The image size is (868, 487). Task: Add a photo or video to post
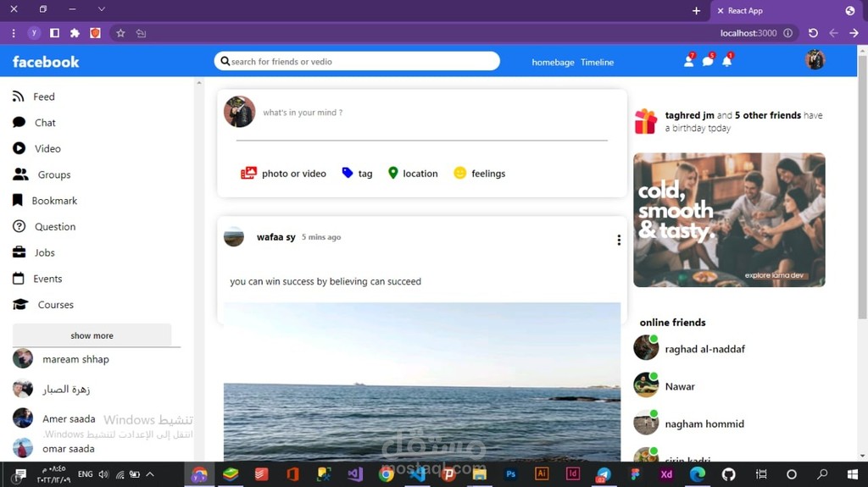283,174
